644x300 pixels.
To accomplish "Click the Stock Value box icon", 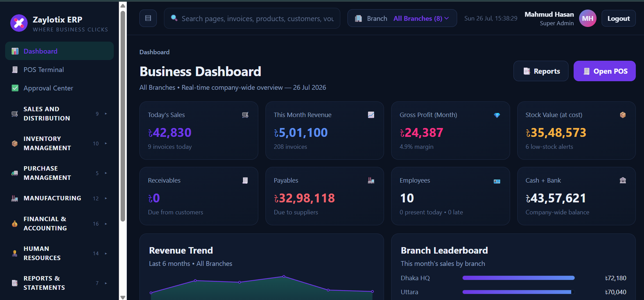I will click(623, 115).
